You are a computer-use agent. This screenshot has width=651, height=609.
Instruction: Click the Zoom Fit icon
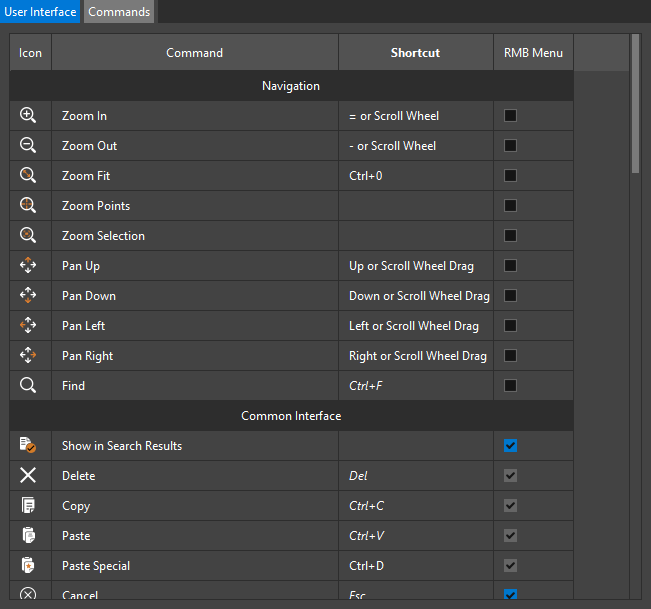[x=28, y=175]
